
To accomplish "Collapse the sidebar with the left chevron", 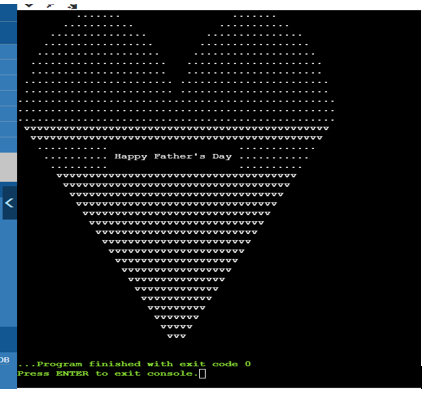I will [9, 203].
